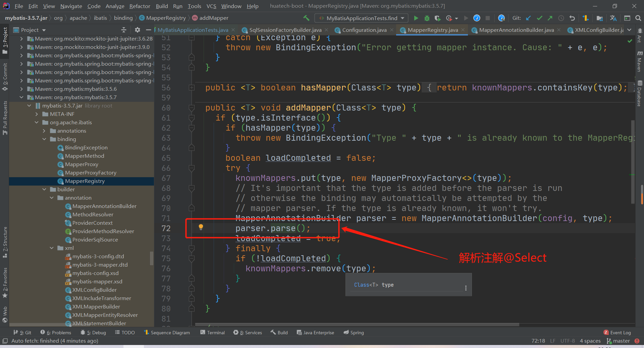
Task: Run with coverage shield icon
Action: coord(437,18)
